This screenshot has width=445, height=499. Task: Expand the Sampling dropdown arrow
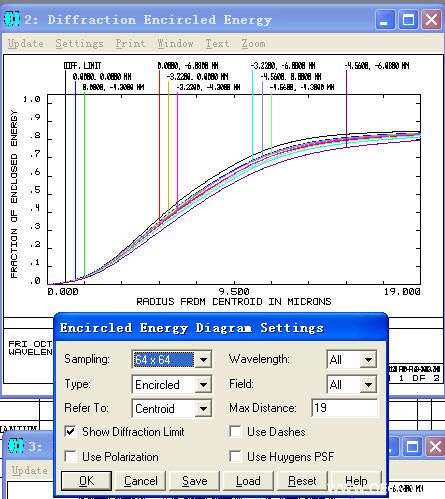[203, 359]
